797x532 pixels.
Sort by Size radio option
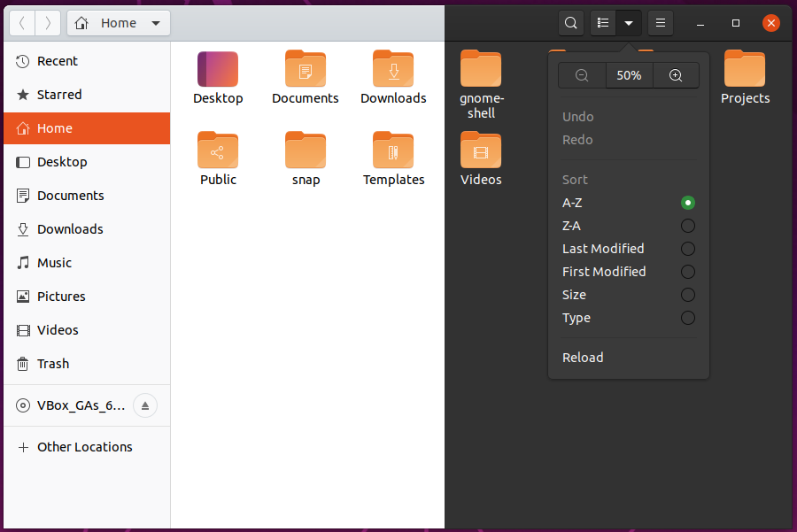click(688, 295)
